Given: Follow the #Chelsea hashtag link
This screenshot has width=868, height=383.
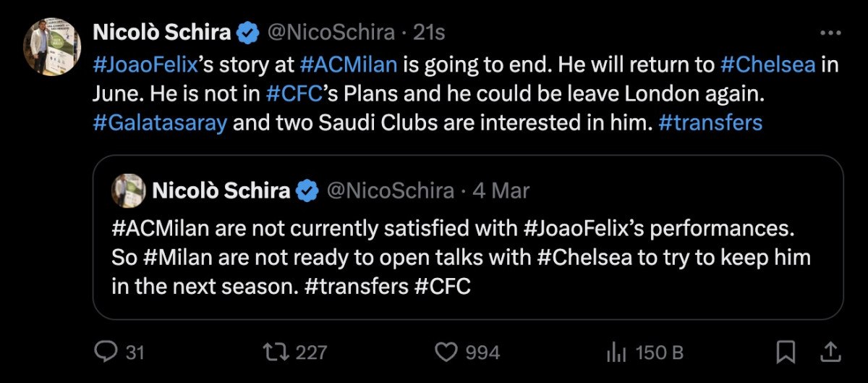Looking at the screenshot, I should click(x=768, y=64).
